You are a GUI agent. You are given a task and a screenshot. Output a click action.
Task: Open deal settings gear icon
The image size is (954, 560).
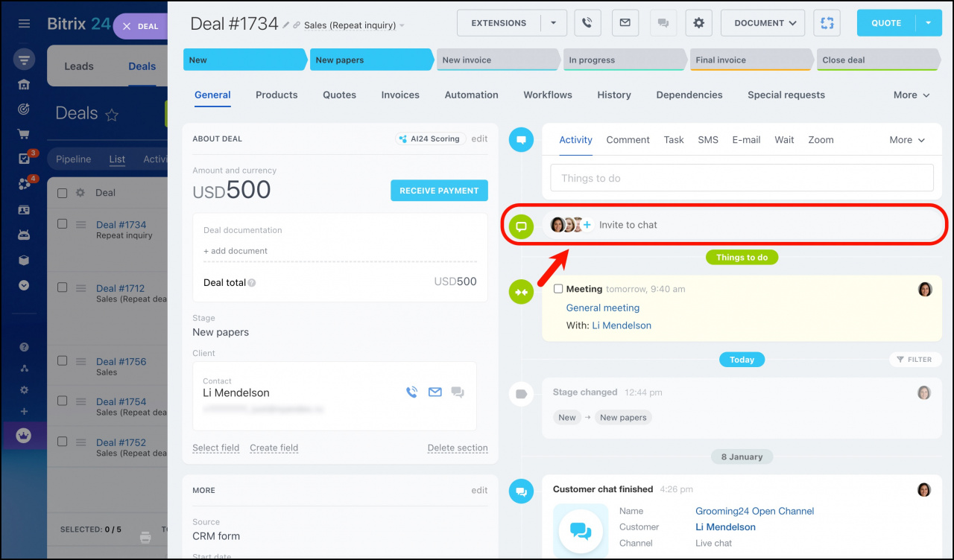tap(698, 23)
